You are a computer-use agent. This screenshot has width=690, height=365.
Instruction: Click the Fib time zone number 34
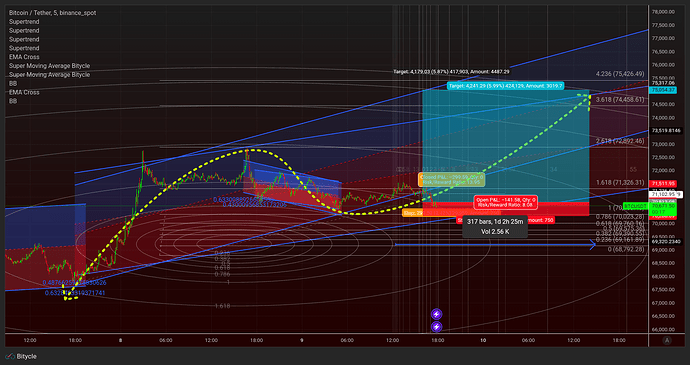click(553, 170)
